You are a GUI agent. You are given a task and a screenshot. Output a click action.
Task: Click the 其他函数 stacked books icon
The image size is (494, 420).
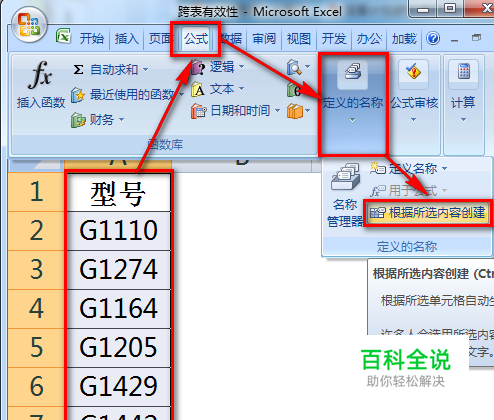point(295,111)
